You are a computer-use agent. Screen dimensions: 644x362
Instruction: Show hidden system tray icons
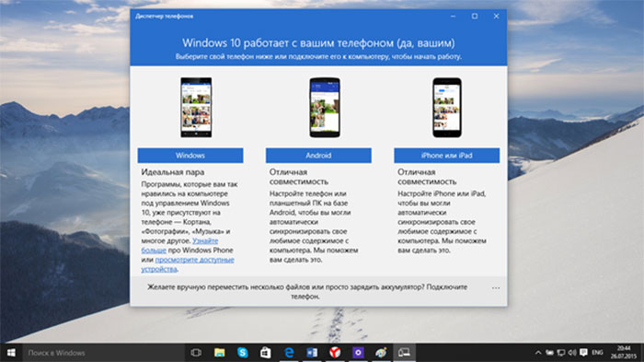[538, 353]
